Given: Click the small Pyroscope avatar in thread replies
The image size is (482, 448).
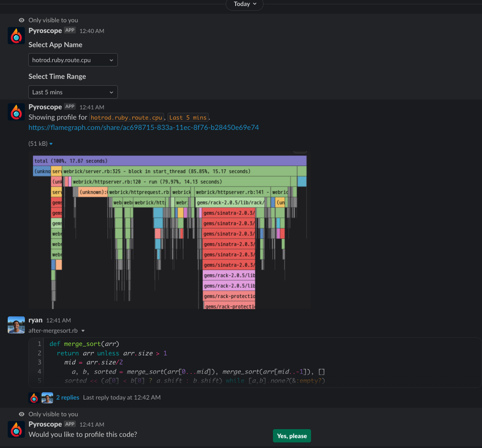Looking at the screenshot, I should pyautogui.click(x=34, y=397).
